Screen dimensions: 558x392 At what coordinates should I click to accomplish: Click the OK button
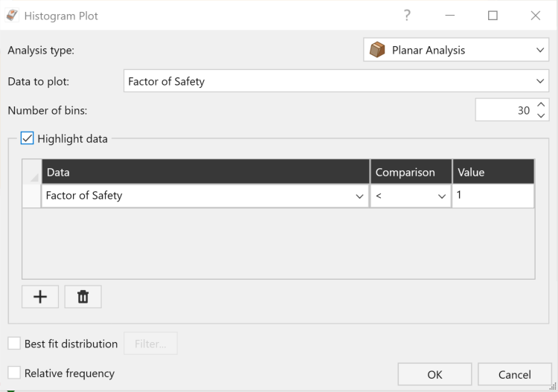click(x=435, y=374)
